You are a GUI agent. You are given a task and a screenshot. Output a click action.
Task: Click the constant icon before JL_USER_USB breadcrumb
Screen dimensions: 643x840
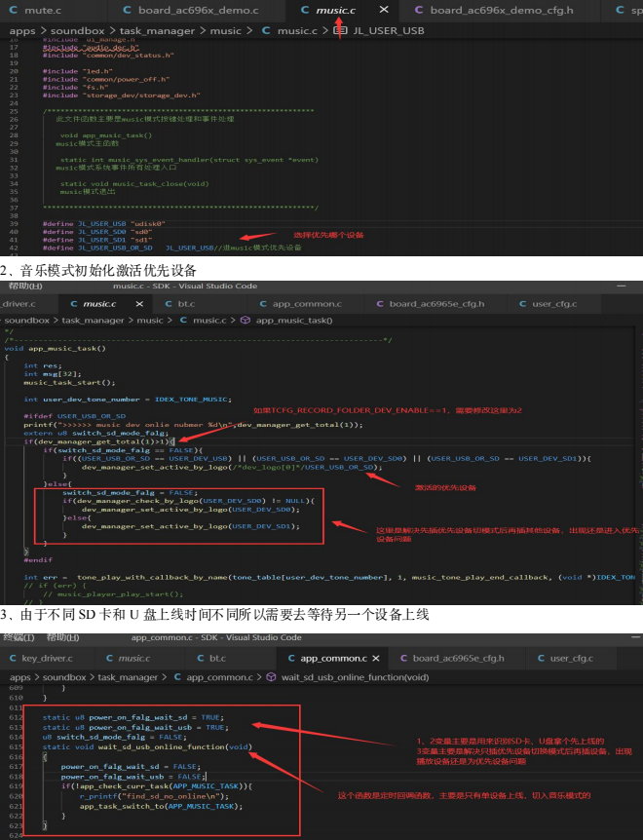pos(340,31)
